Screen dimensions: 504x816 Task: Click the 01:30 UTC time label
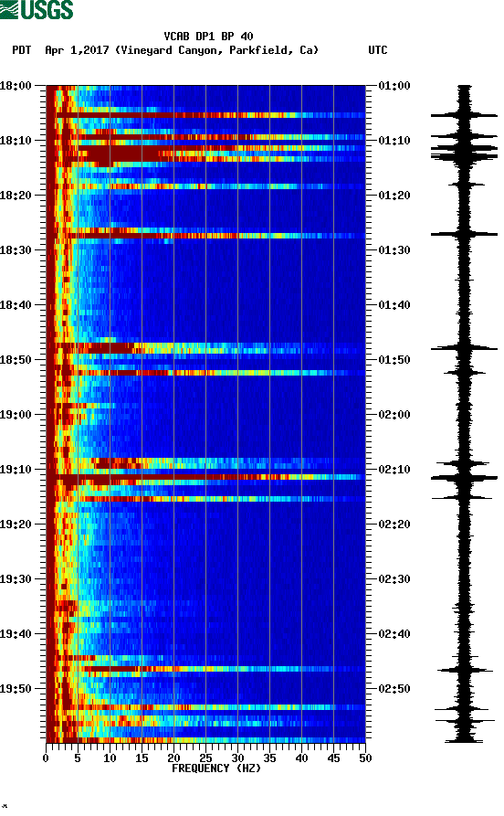pyautogui.click(x=394, y=249)
